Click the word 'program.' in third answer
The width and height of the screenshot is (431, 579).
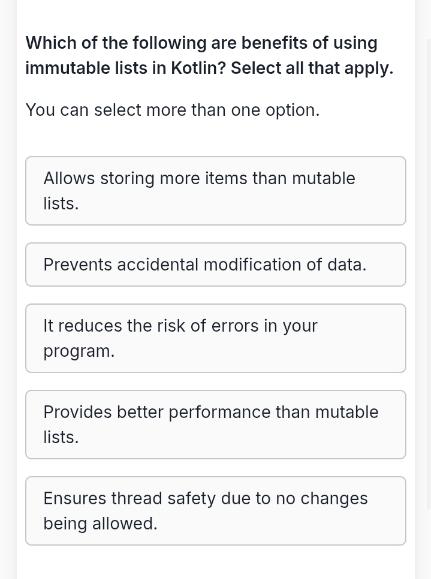tap(79, 351)
